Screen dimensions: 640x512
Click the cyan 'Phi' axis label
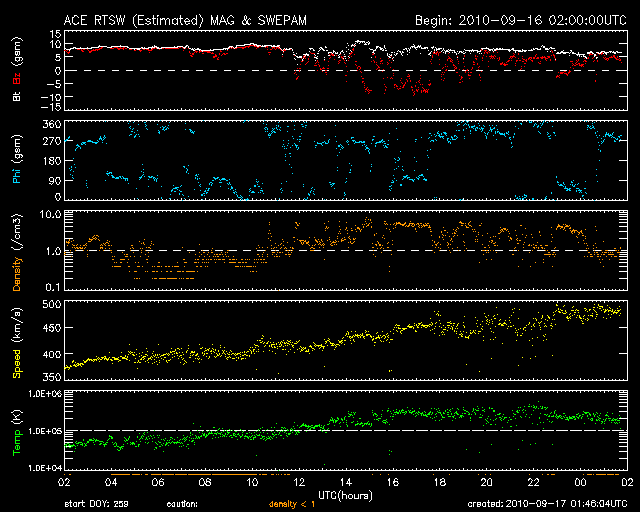17,174
